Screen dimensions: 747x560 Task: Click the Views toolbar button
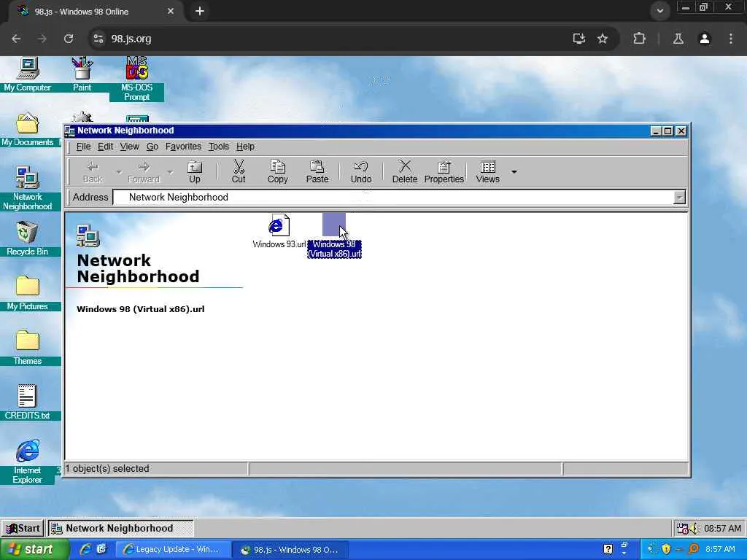pyautogui.click(x=488, y=172)
